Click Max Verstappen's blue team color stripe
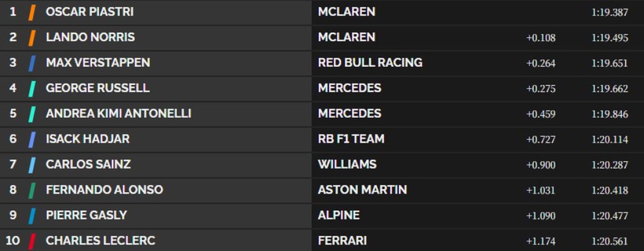 point(32,63)
